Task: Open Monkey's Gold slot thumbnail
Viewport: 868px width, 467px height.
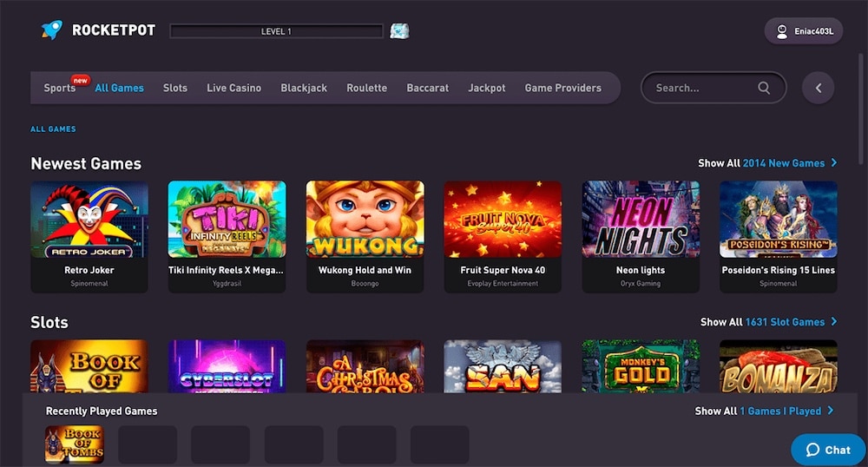Action: tap(641, 366)
